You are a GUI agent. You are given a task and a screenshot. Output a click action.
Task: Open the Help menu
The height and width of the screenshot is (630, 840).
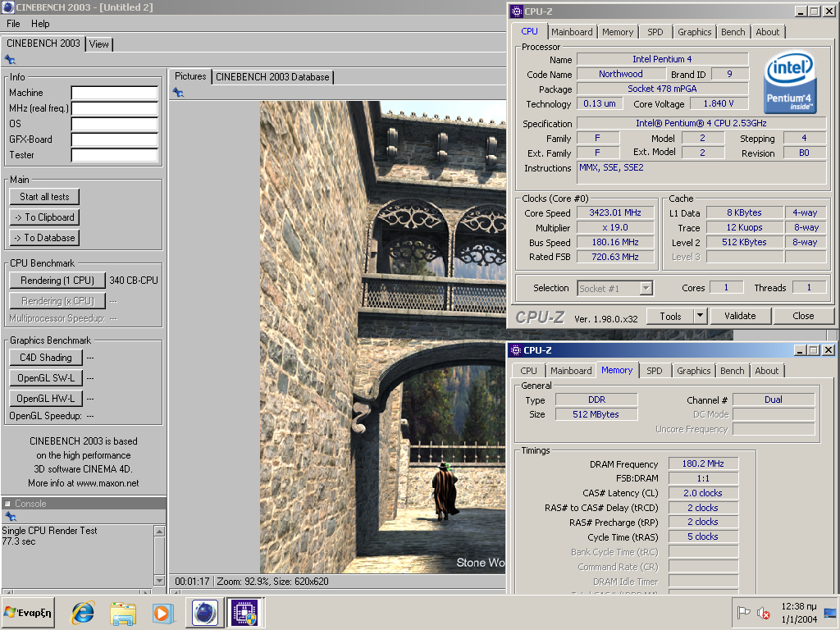[40, 24]
